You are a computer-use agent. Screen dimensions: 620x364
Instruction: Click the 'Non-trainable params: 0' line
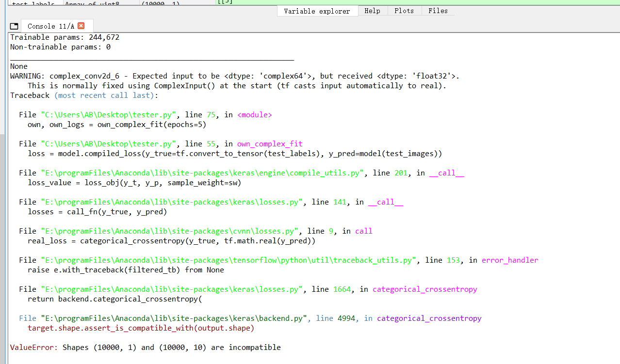coord(60,47)
